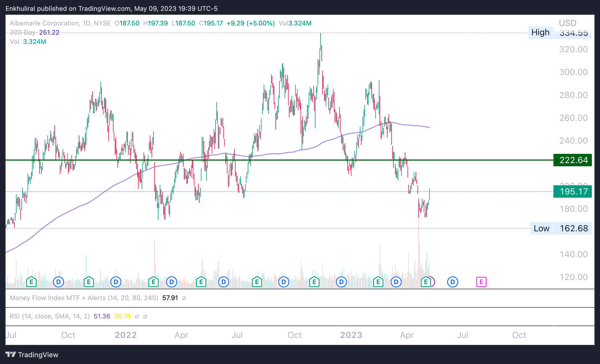Click the TradingView logo at bottom left
This screenshot has width=600, height=364.
click(32, 355)
